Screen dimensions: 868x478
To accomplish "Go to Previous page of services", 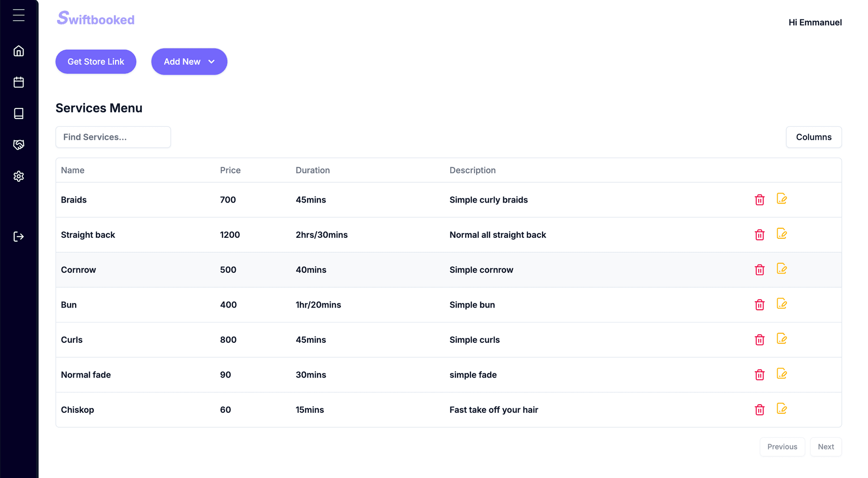I will pyautogui.click(x=782, y=447).
